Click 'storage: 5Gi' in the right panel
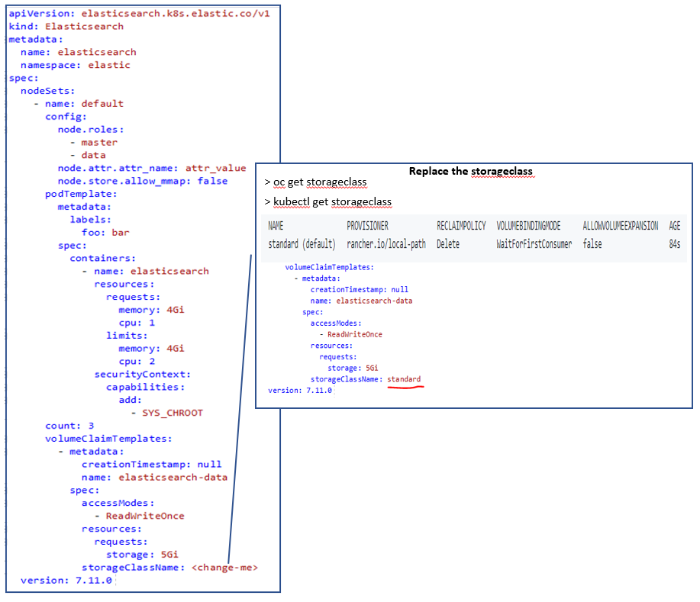The width and height of the screenshot is (700, 602). [353, 368]
